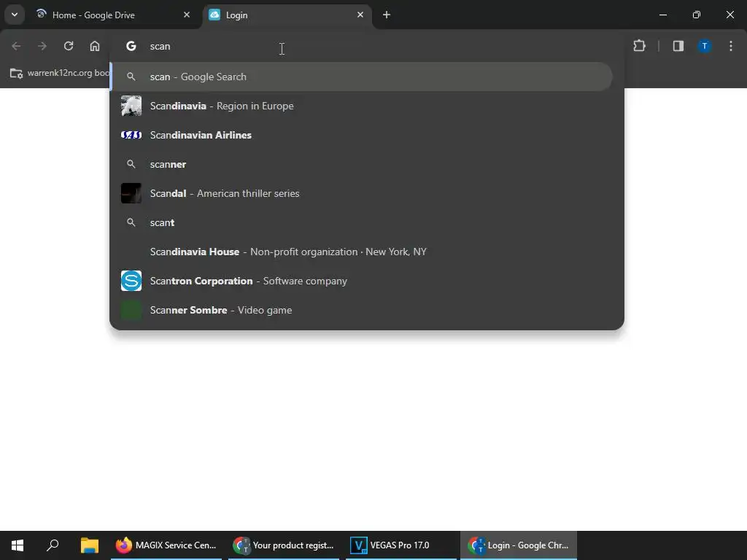The height and width of the screenshot is (560, 747).
Task: Click the magnifier icon beside scant
Action: pyautogui.click(x=131, y=222)
